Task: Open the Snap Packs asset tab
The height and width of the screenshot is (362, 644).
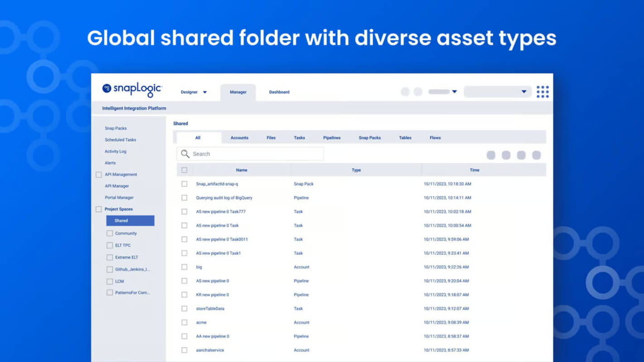Action: [x=370, y=138]
